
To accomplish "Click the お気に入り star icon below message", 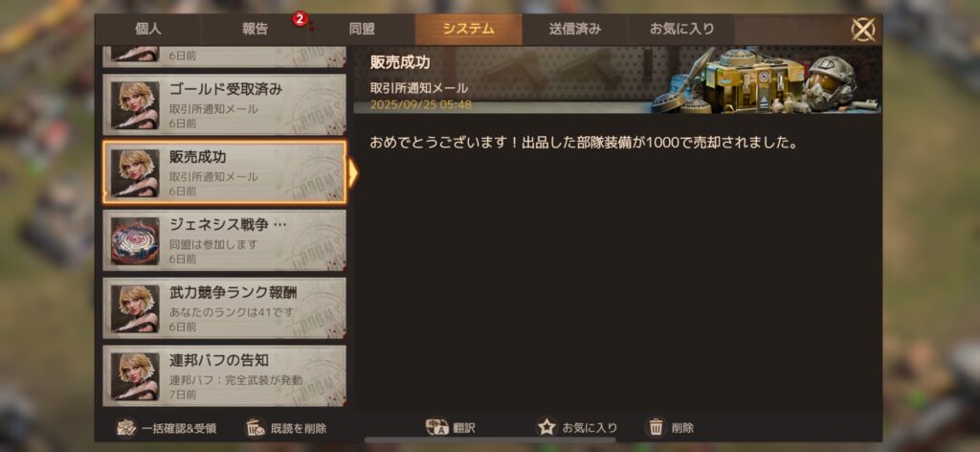I will tap(546, 427).
